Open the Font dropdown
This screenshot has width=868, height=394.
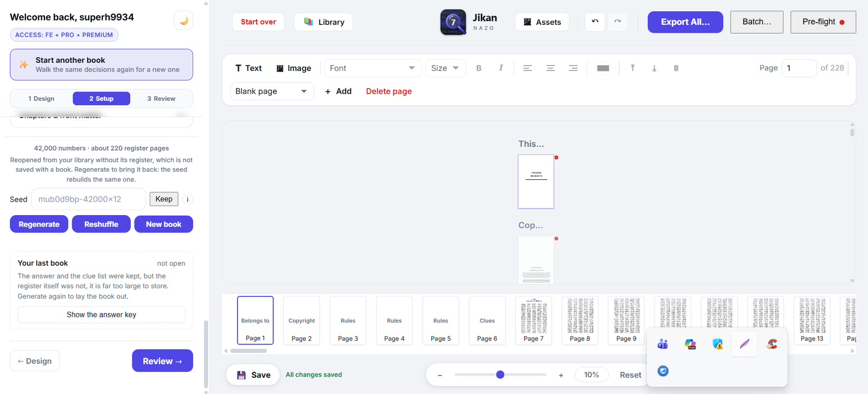click(x=373, y=68)
